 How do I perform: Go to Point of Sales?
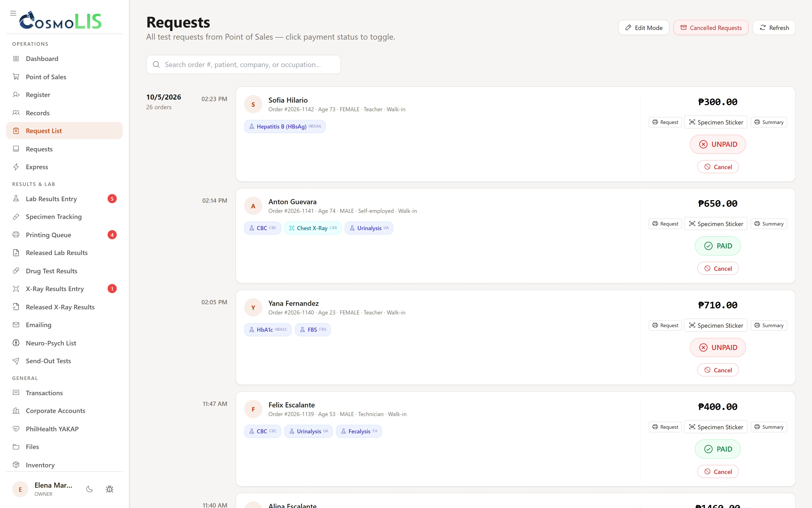coord(64,77)
